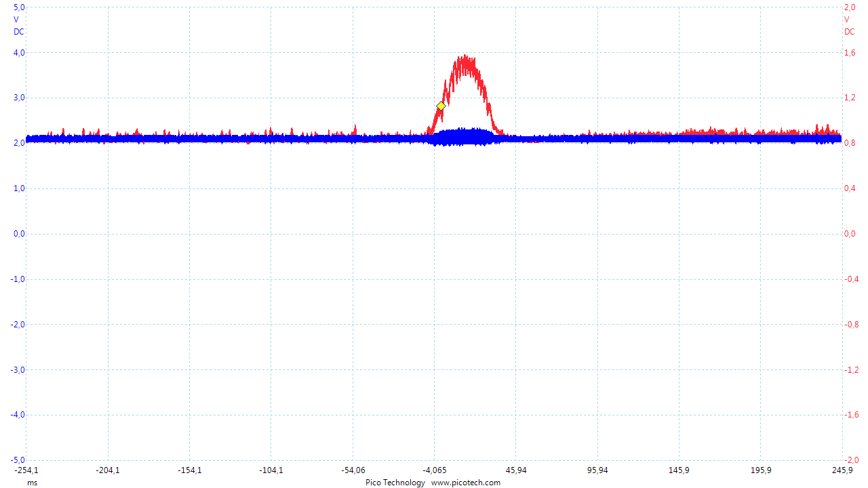Click the time axis 95,94 label
This screenshot has height=488, width=868.
click(x=597, y=470)
